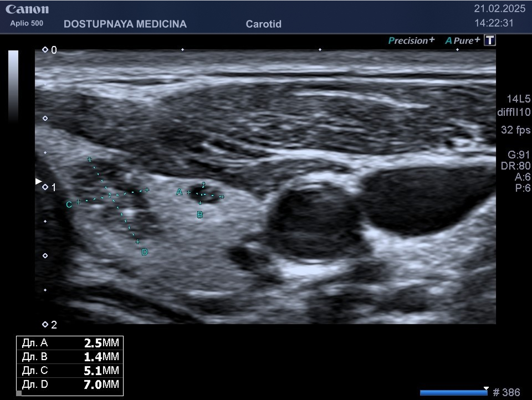The image size is (532, 400).
Task: Click the G:91 gain value
Action: pos(519,155)
